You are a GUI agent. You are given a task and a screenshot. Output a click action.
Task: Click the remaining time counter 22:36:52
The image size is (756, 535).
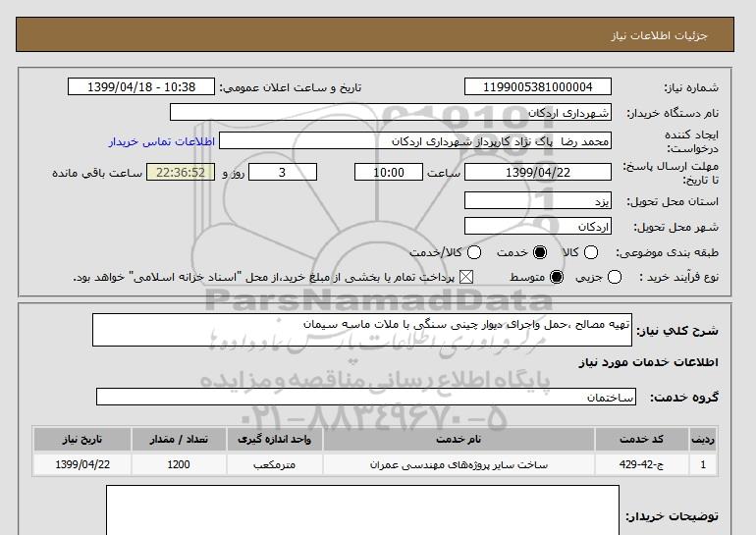click(x=181, y=172)
